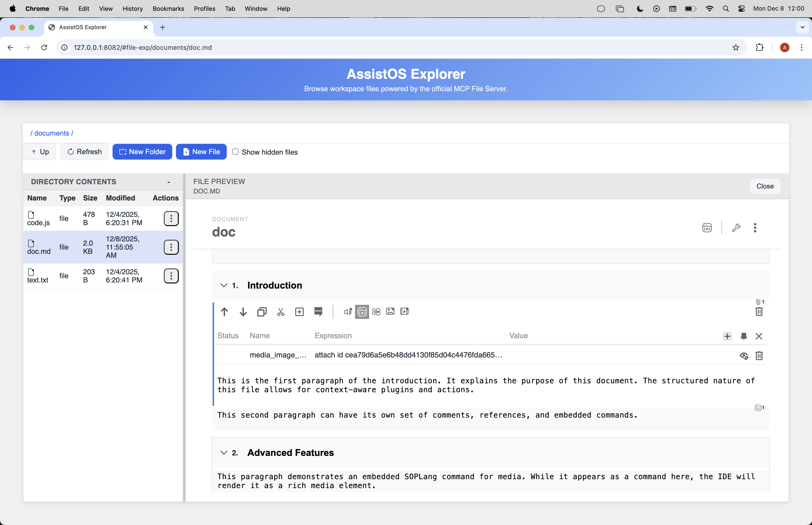Insert a video using the video toolbar icon

coord(404,311)
